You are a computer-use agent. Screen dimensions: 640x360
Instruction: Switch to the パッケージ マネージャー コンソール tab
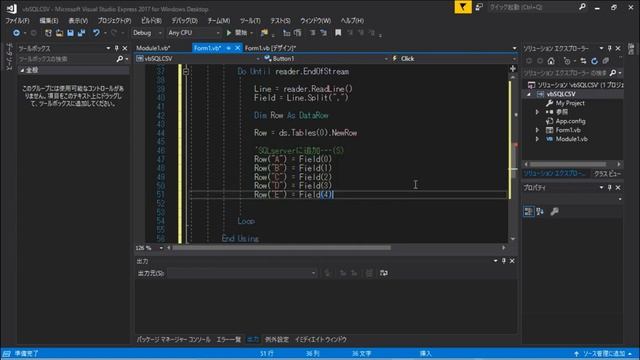[173, 340]
